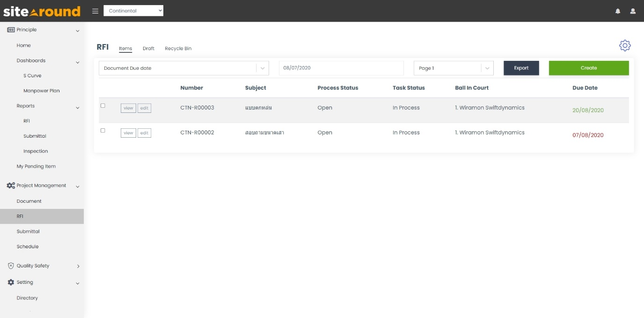
Task: Open the RFI settings gear icon
Action: [625, 45]
